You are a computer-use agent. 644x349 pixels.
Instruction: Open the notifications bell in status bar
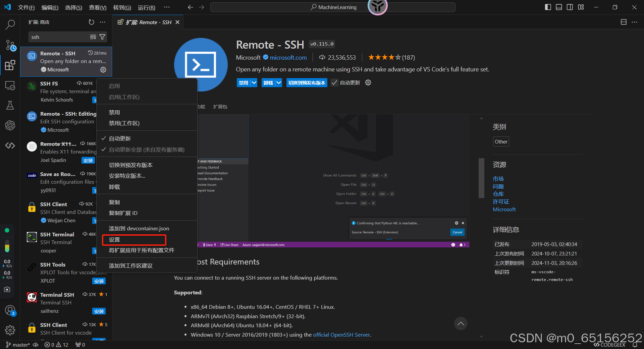635,345
